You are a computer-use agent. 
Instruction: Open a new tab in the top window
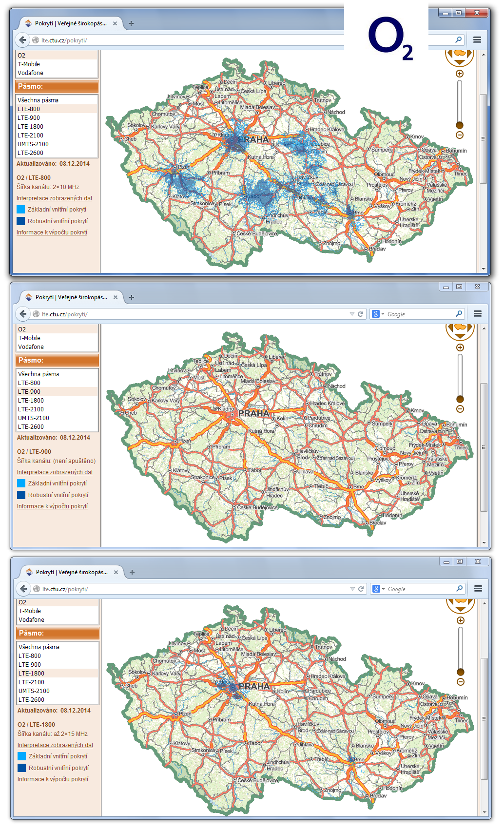click(131, 23)
